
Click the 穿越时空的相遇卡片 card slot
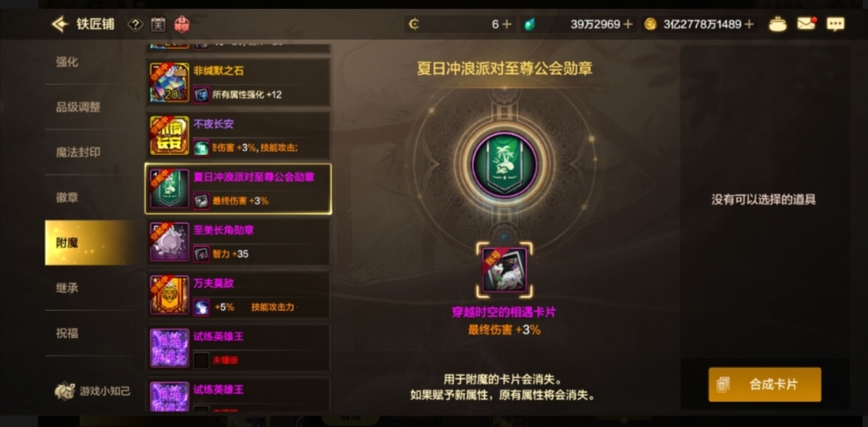(504, 270)
